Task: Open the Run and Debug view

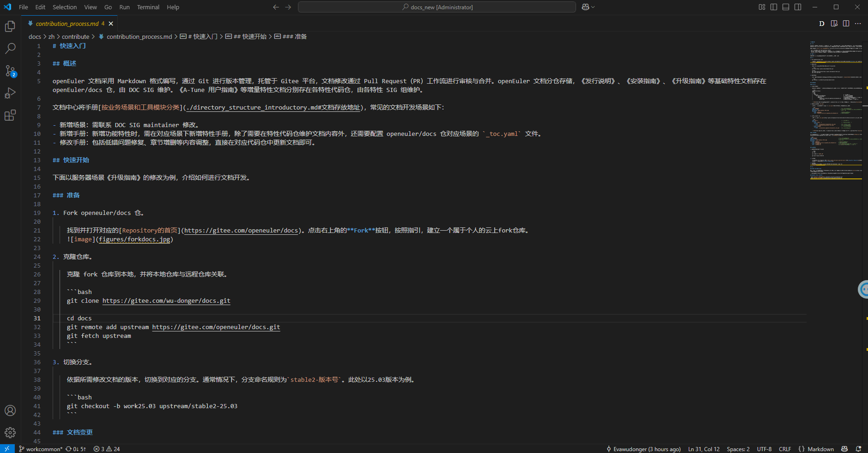Action: [x=10, y=93]
